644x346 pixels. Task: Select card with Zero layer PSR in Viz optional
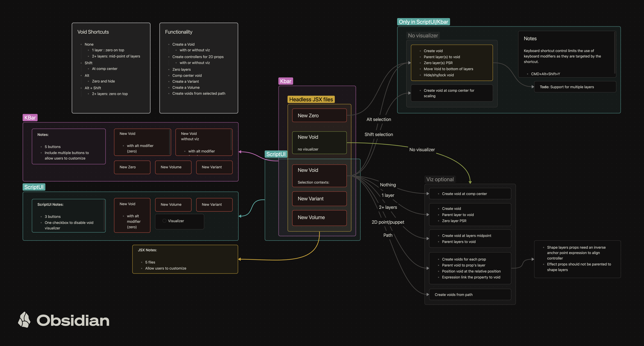click(x=470, y=215)
